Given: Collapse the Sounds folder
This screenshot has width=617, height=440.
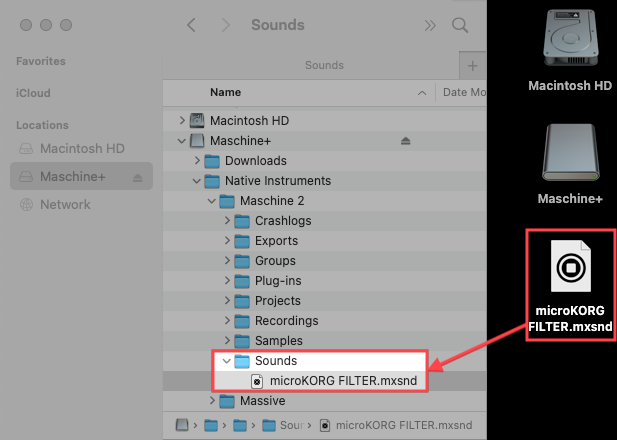Looking at the screenshot, I should click(226, 361).
